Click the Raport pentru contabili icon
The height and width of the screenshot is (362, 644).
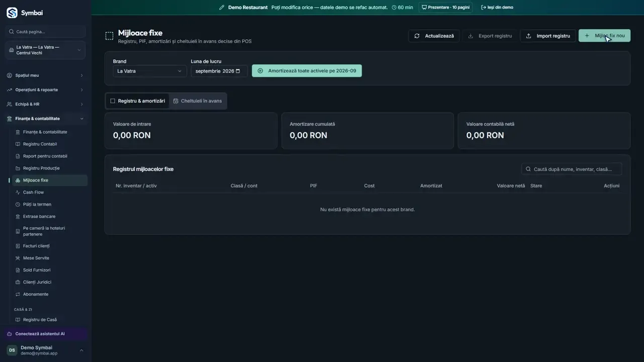tap(18, 156)
